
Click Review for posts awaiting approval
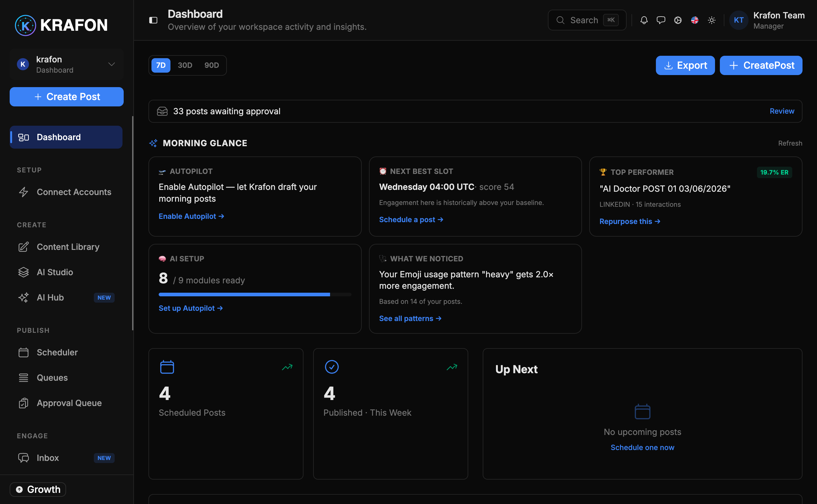tap(782, 111)
